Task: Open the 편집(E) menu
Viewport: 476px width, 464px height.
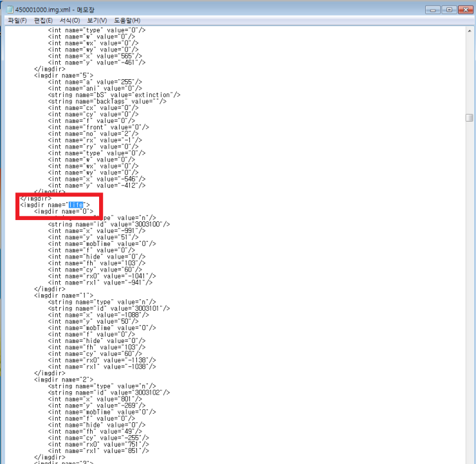Action: [43, 21]
